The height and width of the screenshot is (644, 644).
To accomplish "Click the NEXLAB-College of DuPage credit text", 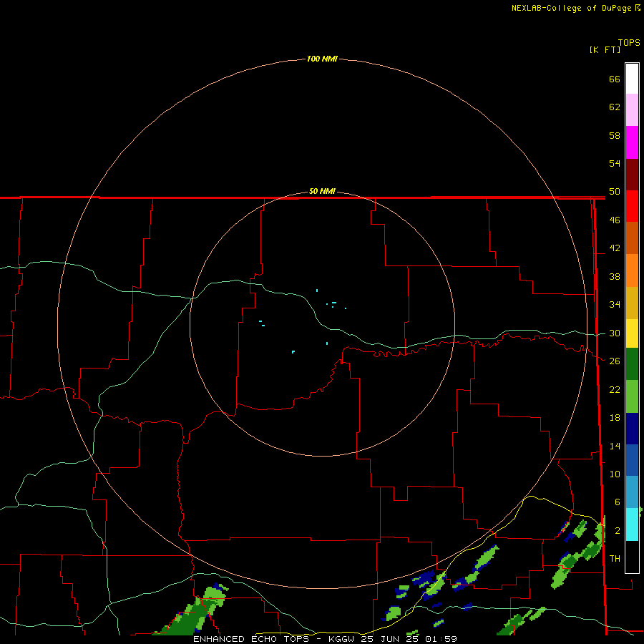I will pyautogui.click(x=571, y=8).
